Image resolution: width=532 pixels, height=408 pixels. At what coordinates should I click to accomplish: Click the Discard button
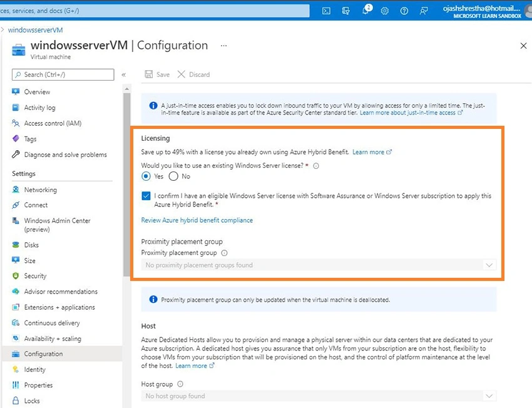(194, 74)
